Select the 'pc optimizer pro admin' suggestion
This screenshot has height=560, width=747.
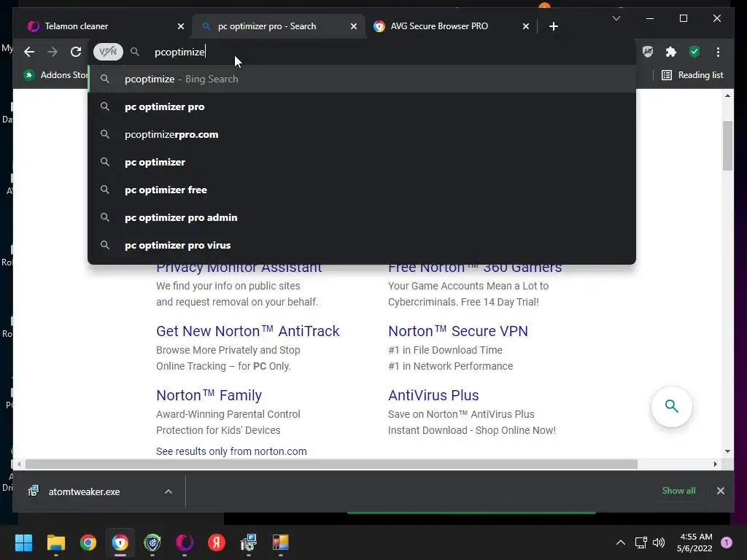[x=362, y=217]
